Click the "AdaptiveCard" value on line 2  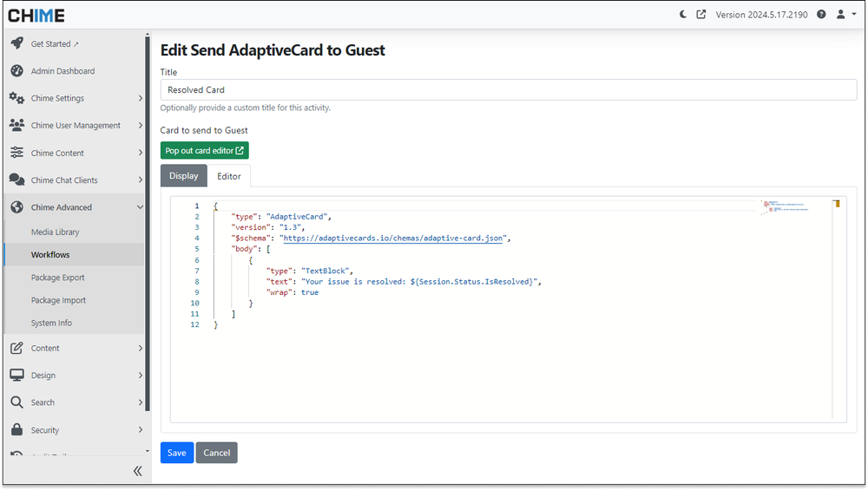297,216
